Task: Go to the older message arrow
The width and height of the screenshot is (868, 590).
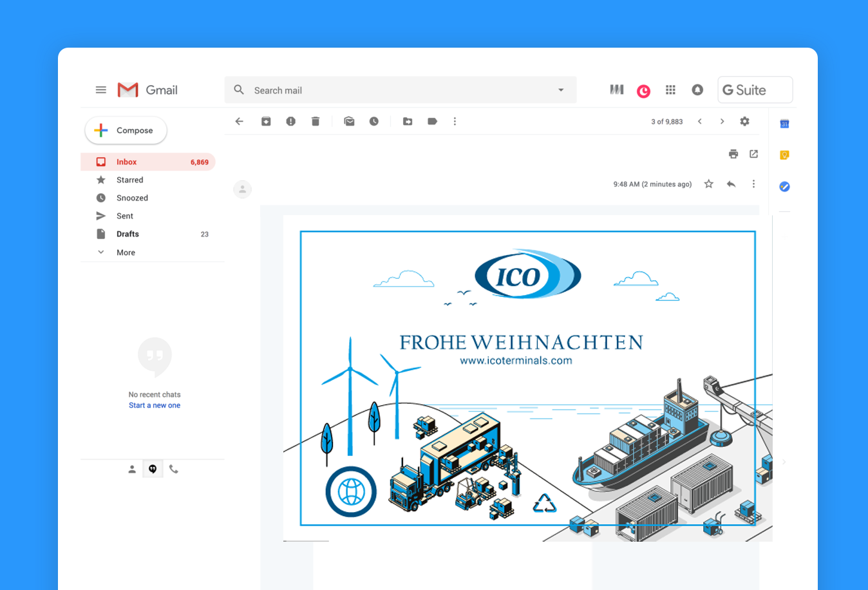Action: coord(722,121)
